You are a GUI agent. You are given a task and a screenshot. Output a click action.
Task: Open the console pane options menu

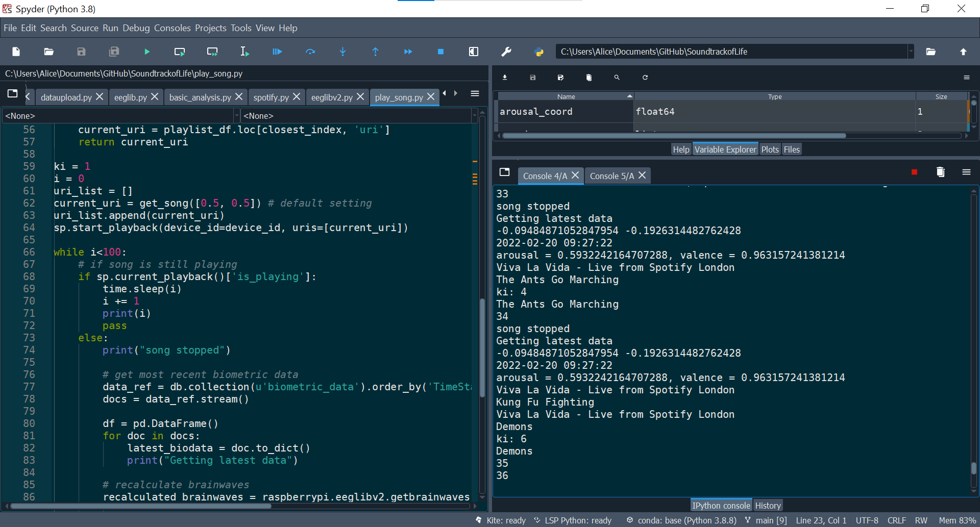(x=966, y=172)
